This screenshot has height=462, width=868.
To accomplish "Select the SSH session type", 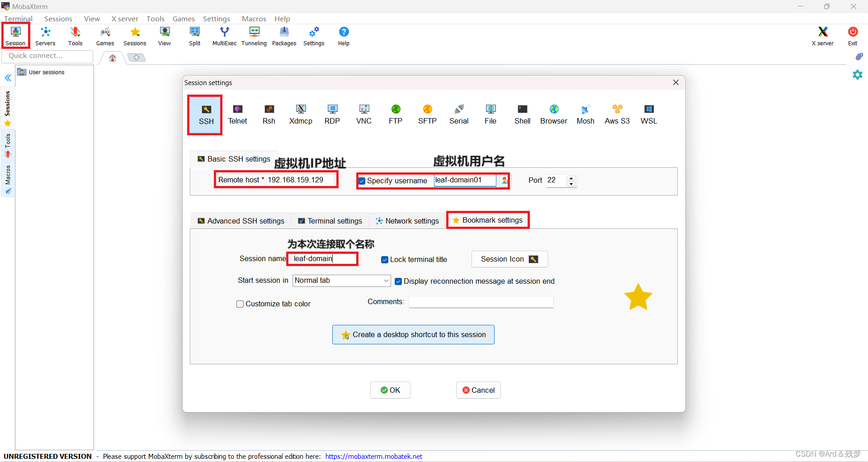I will (x=206, y=115).
